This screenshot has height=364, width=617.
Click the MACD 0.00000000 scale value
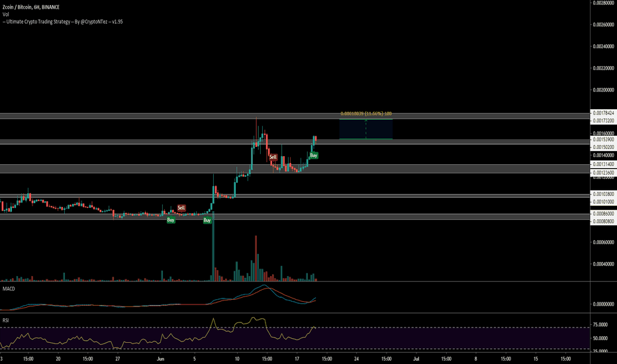pyautogui.click(x=603, y=304)
